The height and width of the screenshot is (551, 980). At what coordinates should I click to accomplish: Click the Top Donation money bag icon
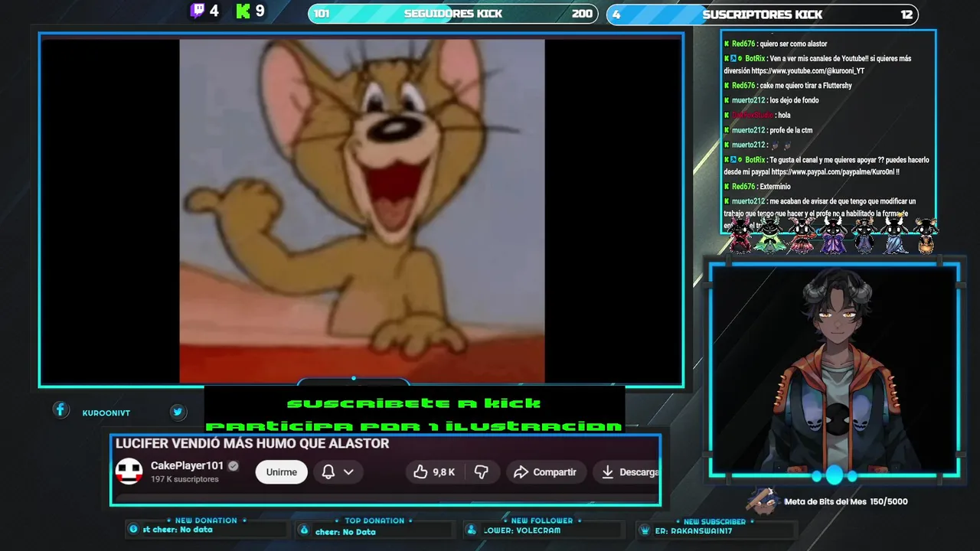[304, 530]
